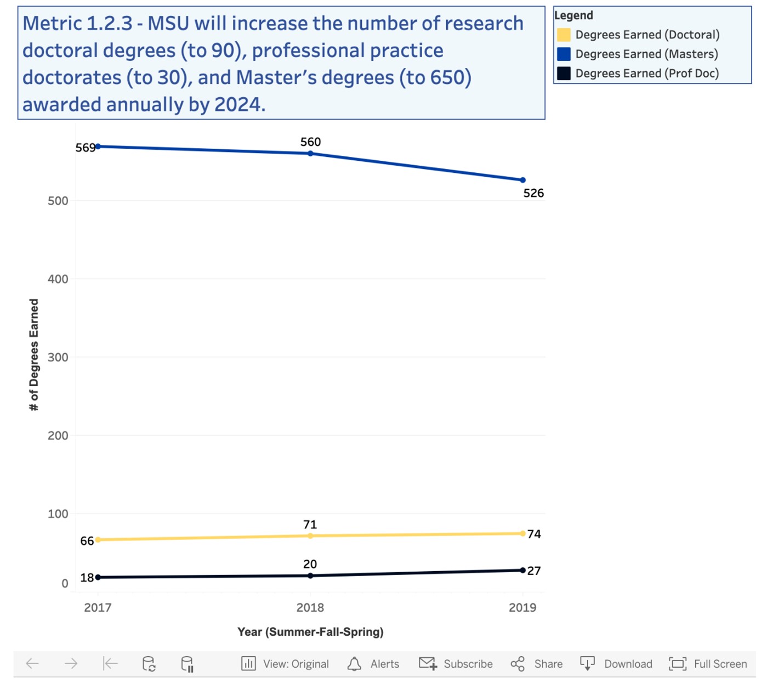Select the 526 Masters data point for 2019
784x688 pixels.
click(522, 180)
